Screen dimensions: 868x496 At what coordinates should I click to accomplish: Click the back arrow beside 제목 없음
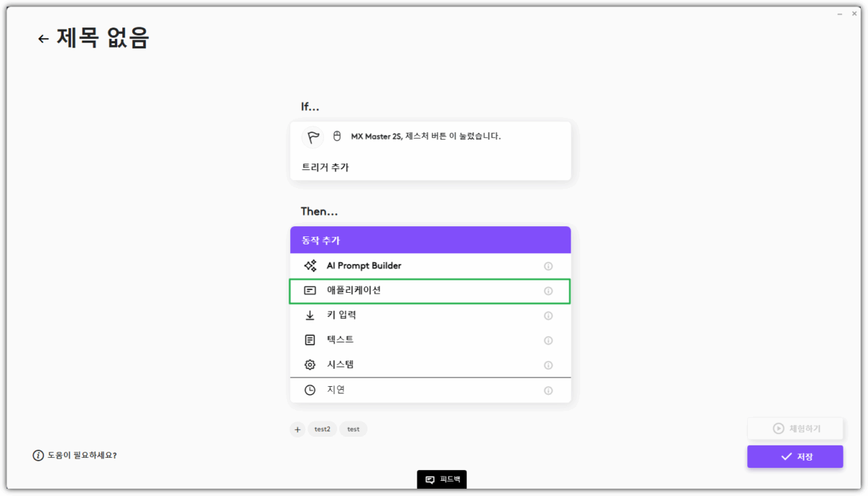[x=42, y=38]
